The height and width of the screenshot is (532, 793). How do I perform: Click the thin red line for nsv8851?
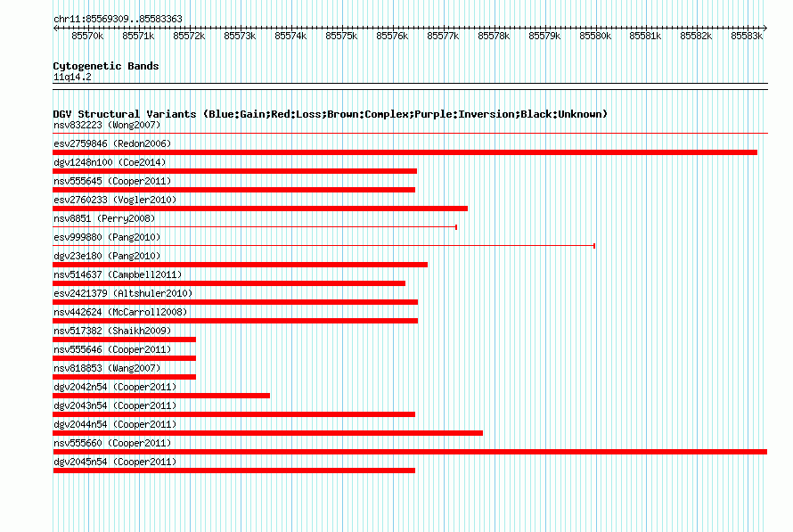click(x=255, y=227)
